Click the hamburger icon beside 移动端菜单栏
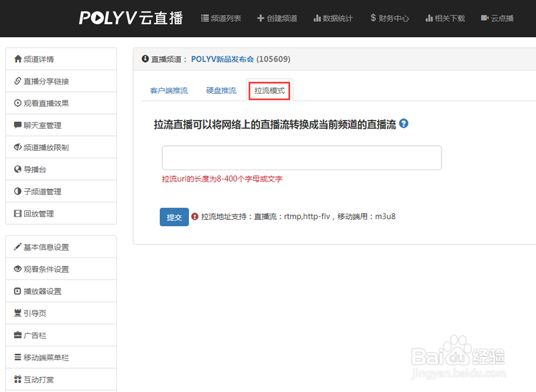This screenshot has height=392, width=536. pos(18,356)
